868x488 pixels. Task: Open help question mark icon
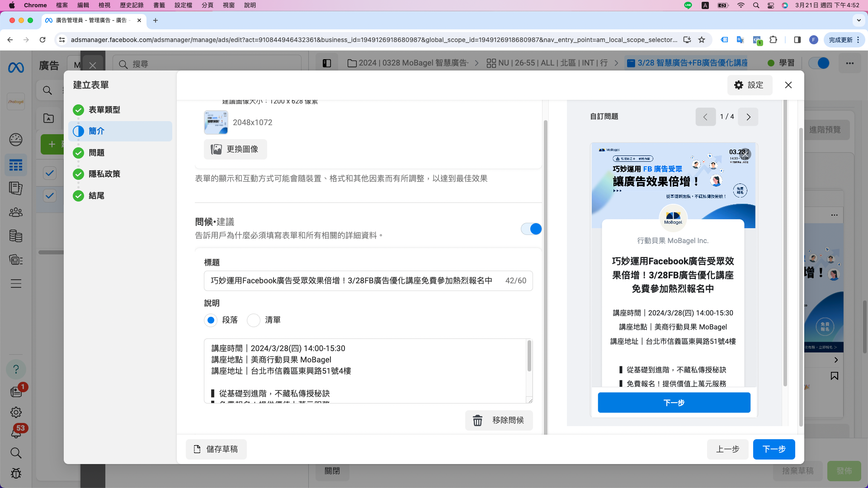[x=16, y=369]
